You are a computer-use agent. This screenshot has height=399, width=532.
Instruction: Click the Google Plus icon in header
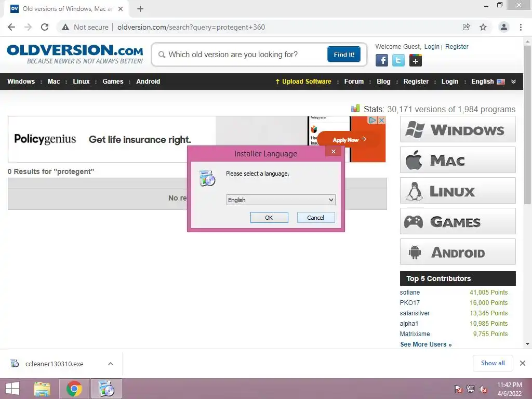click(415, 60)
